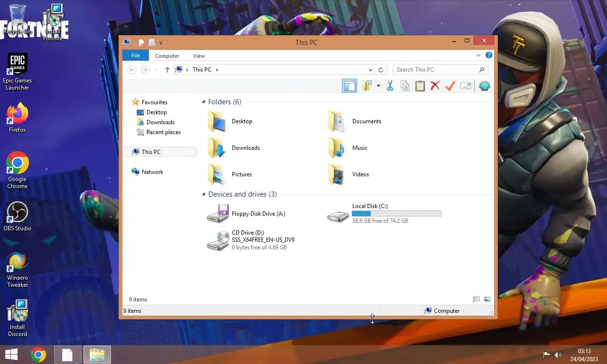
Task: Click Properties icon in quick access toolbar
Action: 141,43
